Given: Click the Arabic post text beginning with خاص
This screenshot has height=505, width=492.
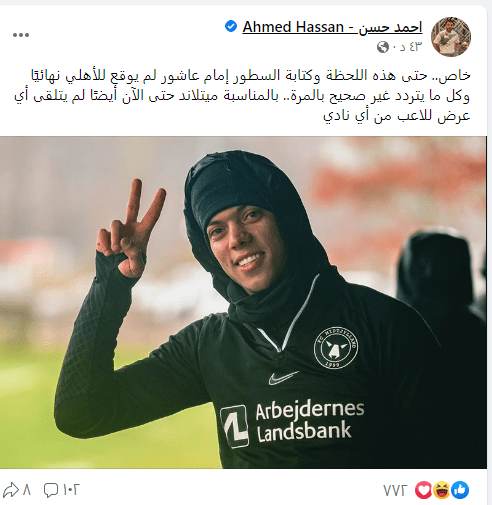Looking at the screenshot, I should (242, 96).
